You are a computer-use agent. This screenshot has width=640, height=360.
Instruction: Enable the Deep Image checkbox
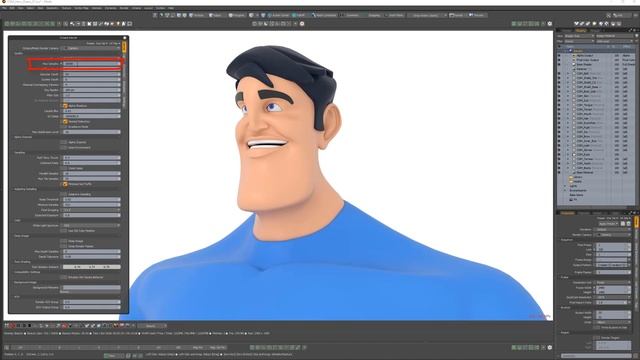coord(63,241)
